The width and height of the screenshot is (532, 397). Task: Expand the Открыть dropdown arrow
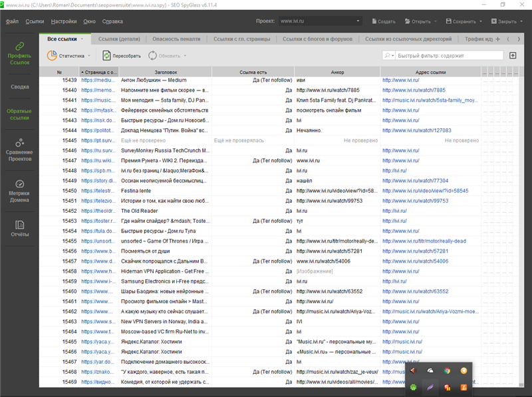click(x=436, y=21)
